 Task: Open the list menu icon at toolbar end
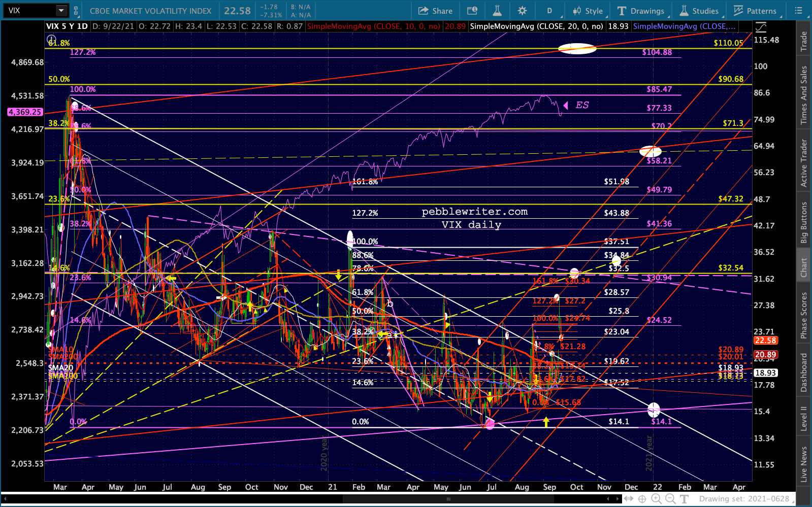[799, 11]
